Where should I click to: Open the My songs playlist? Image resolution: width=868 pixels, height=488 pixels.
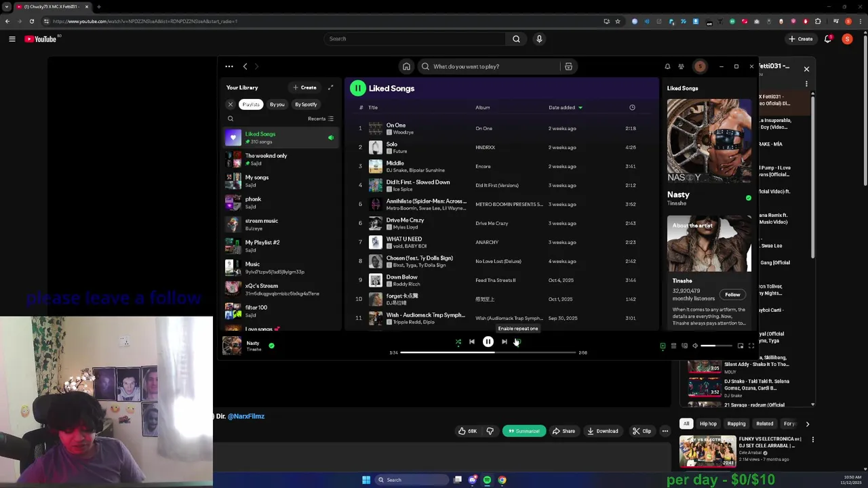(x=281, y=181)
